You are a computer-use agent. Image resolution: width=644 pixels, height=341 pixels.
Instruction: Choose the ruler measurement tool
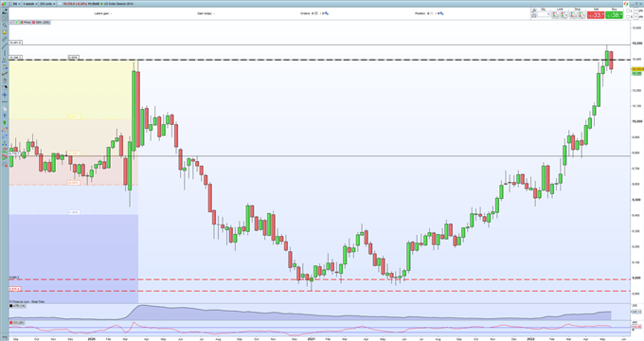[5, 39]
